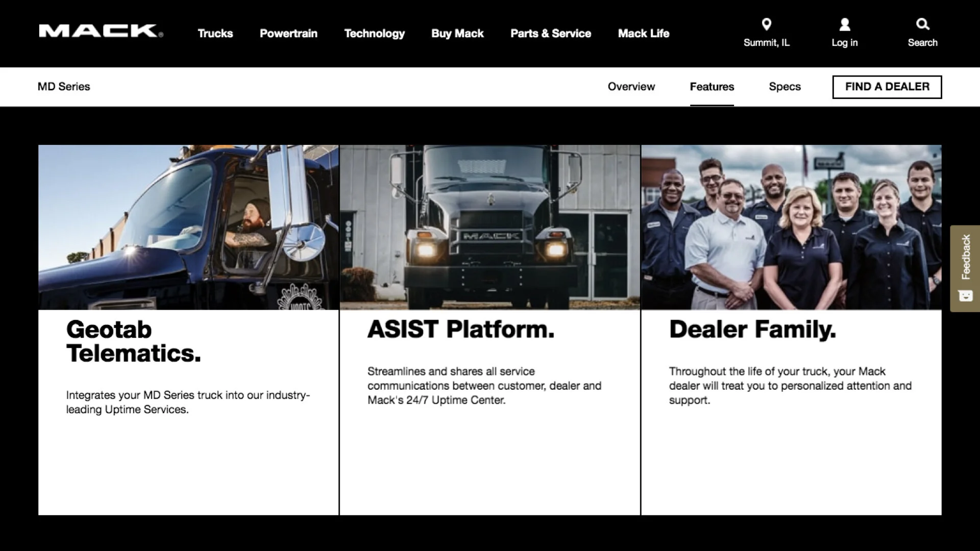
Task: Click the MD Series breadcrumb label
Action: click(64, 87)
